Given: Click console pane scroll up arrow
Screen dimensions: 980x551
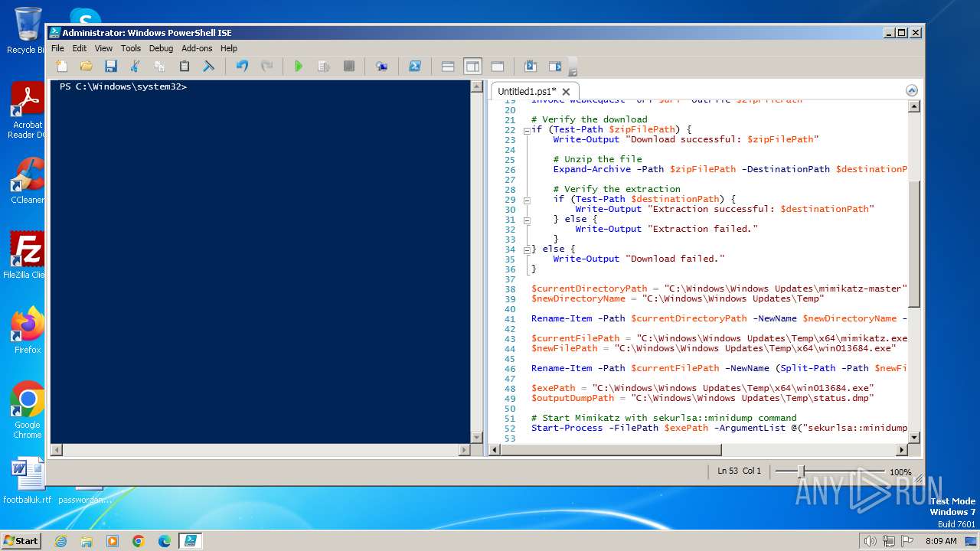Looking at the screenshot, I should 476,86.
